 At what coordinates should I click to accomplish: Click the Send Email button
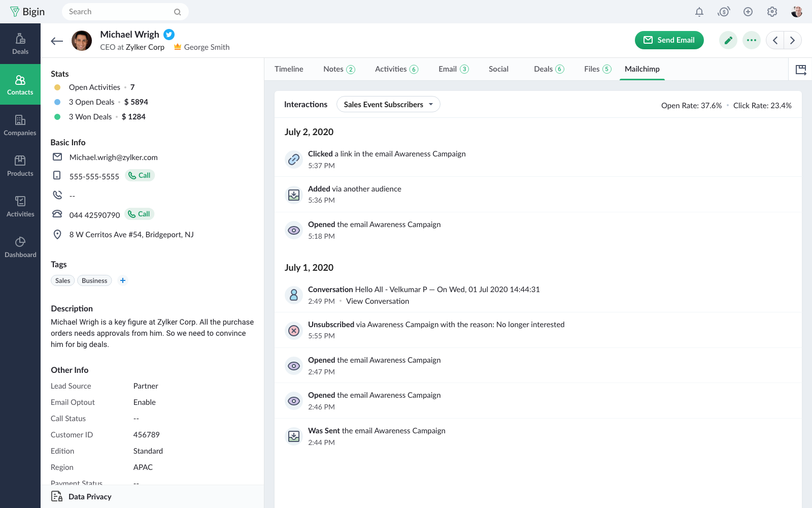click(669, 40)
